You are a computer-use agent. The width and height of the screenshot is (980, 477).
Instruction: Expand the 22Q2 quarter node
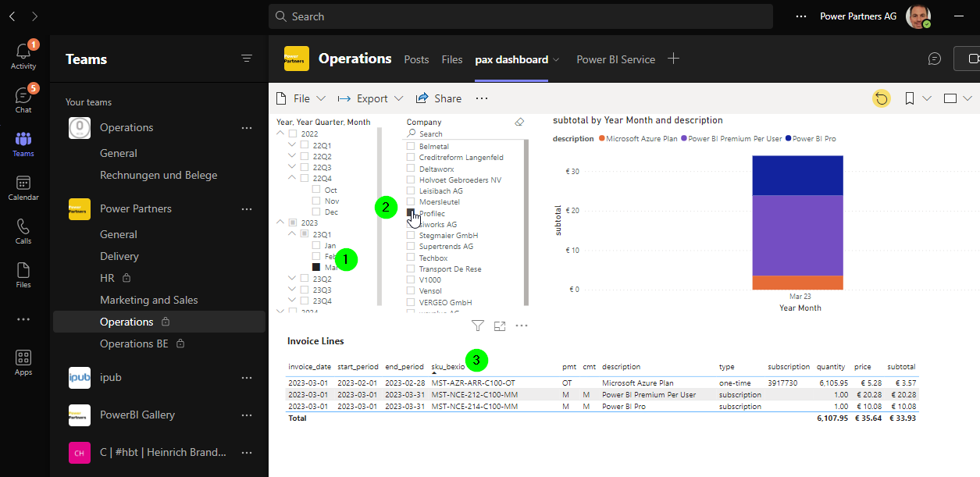coord(293,156)
